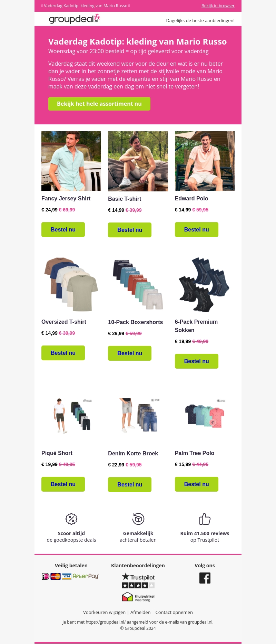The height and width of the screenshot is (644, 276).
Task: Order the Fancy Jersey Shirt with Bestel nu
Action: [63, 229]
